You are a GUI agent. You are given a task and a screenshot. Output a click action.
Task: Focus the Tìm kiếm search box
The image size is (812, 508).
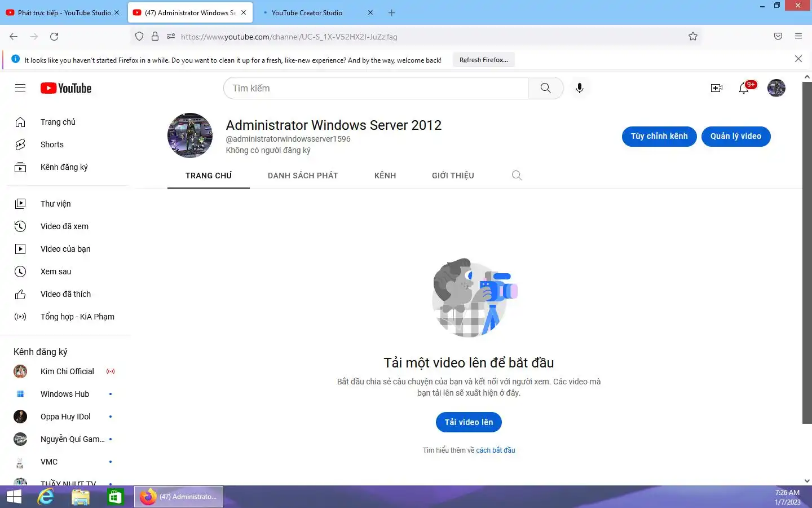pyautogui.click(x=376, y=88)
